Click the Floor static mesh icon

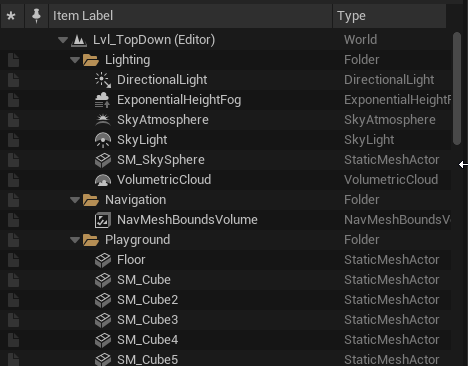(x=103, y=260)
